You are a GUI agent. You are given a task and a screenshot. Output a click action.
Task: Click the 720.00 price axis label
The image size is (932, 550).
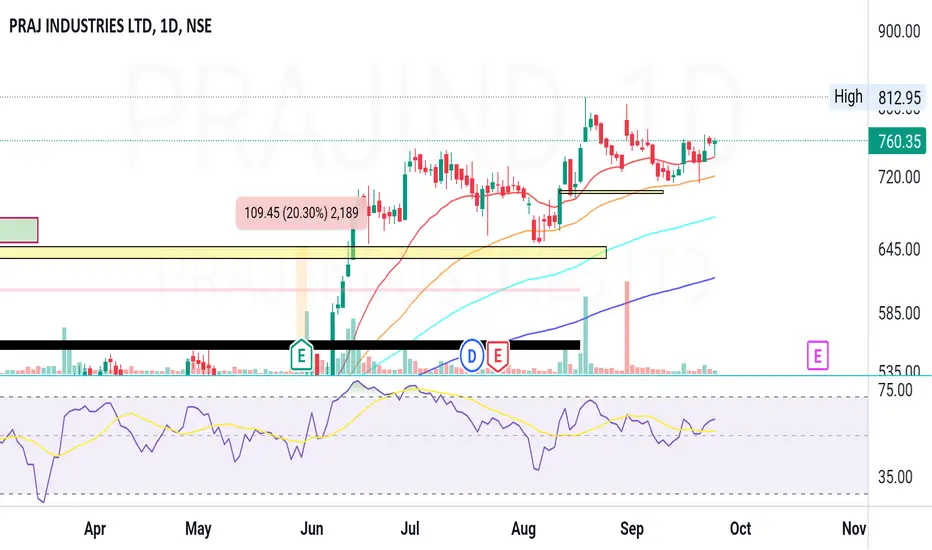coord(899,177)
